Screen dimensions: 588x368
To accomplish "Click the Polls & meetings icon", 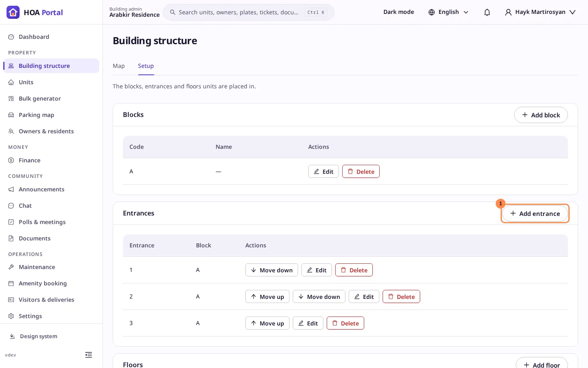I will (11, 222).
